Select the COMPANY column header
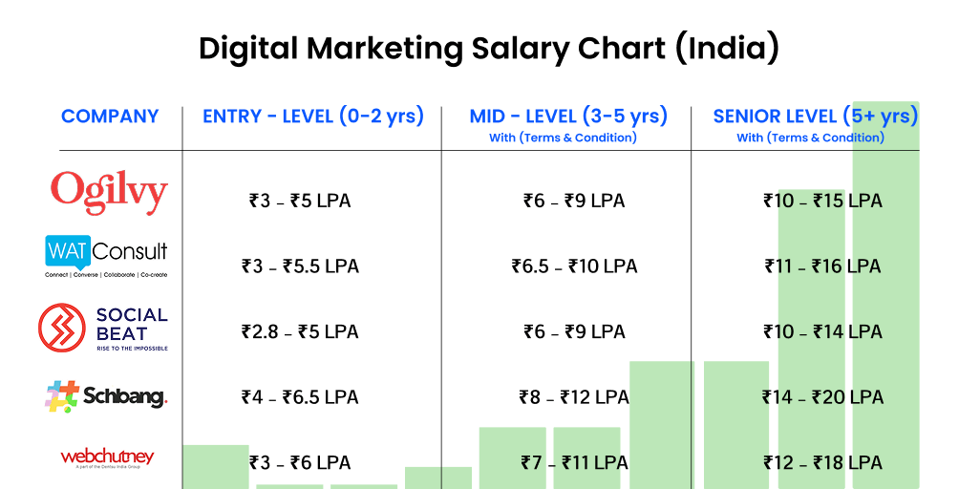This screenshot has width=980, height=489. tap(110, 117)
